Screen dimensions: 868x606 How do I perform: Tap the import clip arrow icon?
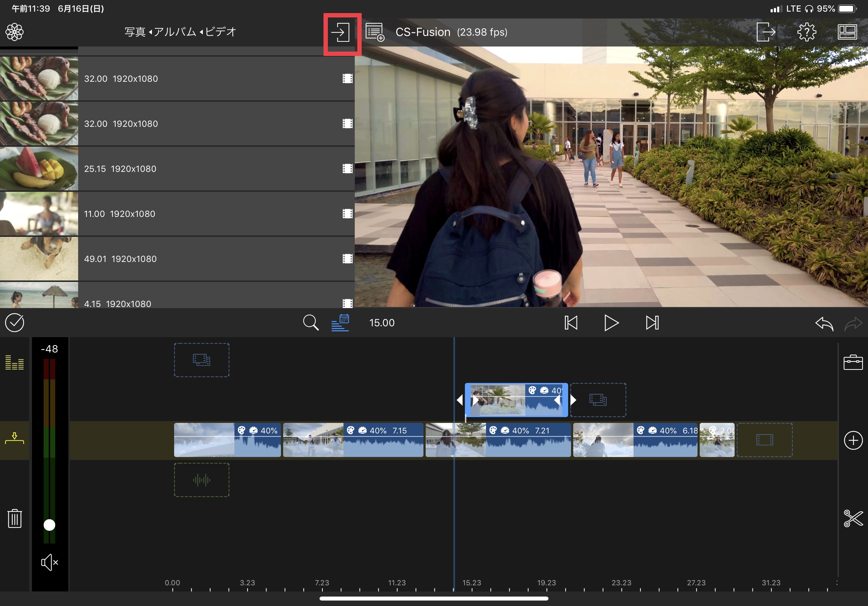pyautogui.click(x=340, y=32)
